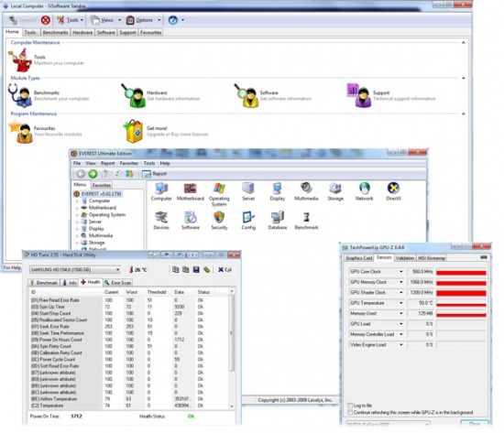This screenshot has width=504, height=433.
Task: Click GPU Core Clock red graph bar
Action: click(461, 273)
